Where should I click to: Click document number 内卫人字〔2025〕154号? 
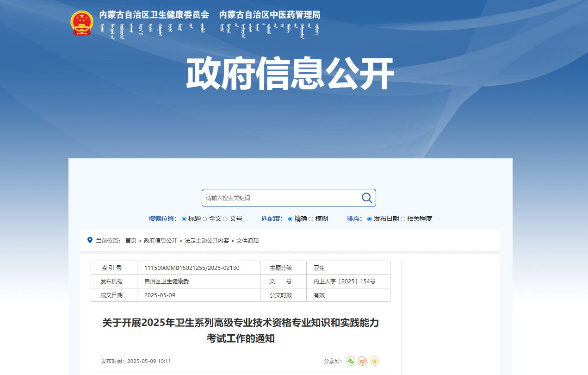point(345,281)
